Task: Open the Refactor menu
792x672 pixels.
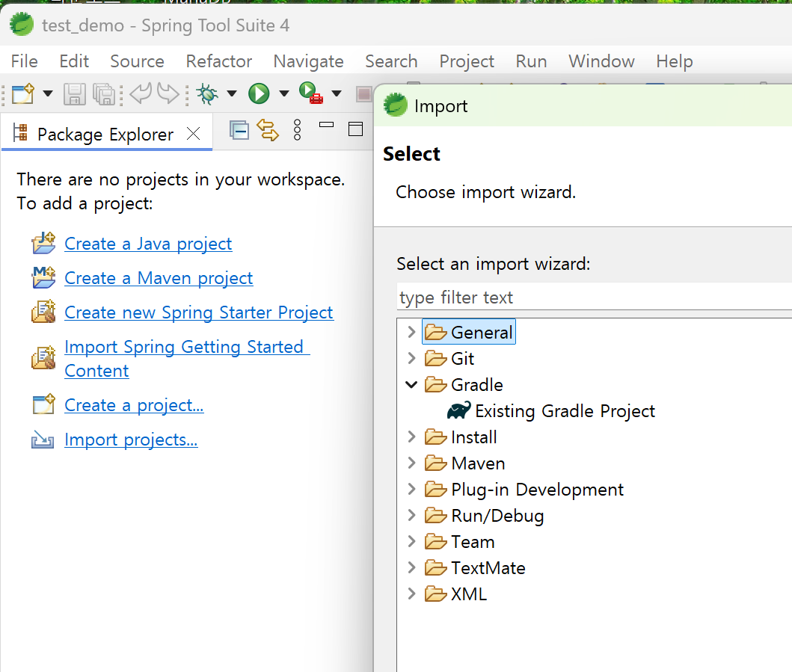Action: coord(218,61)
